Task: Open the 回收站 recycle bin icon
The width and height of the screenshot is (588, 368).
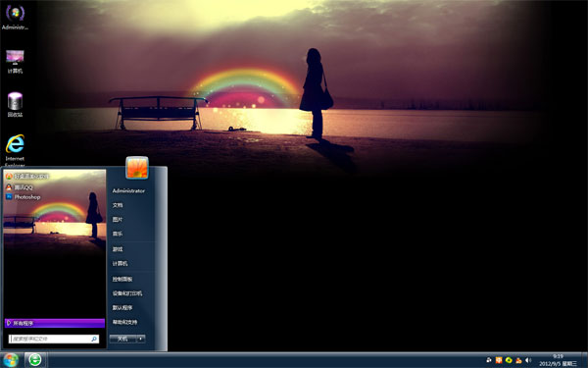Action: tap(15, 104)
